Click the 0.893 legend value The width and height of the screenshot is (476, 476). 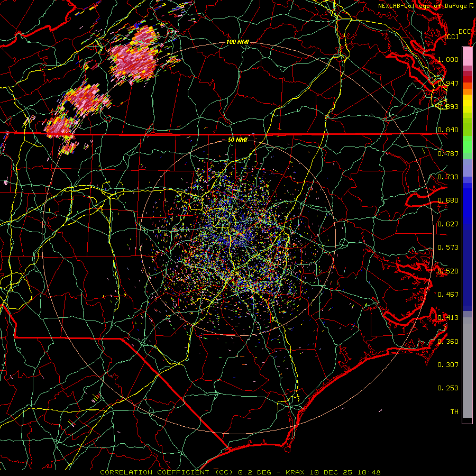coord(448,106)
